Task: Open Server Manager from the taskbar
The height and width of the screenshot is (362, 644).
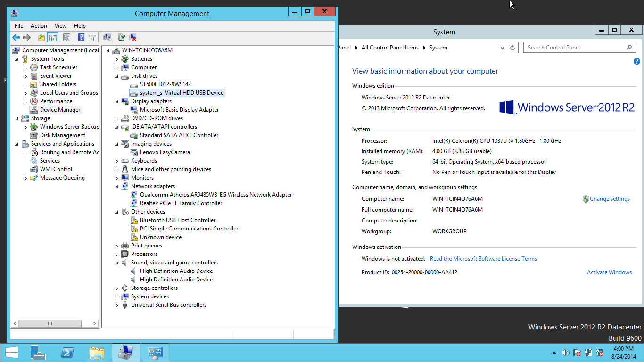Action: tap(38, 353)
